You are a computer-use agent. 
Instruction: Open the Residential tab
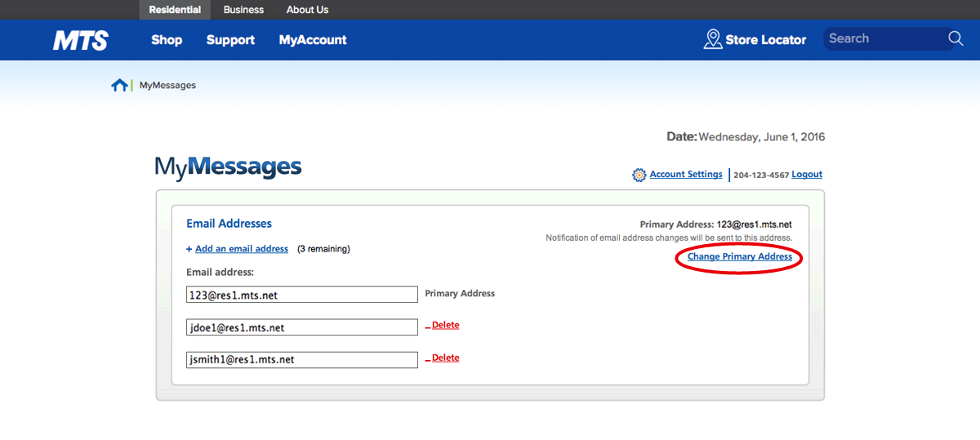(175, 10)
